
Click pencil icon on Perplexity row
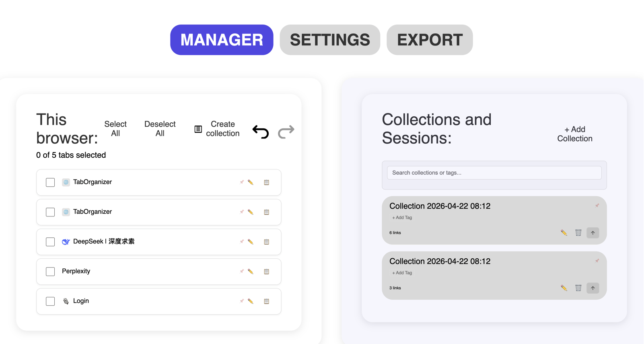click(251, 272)
